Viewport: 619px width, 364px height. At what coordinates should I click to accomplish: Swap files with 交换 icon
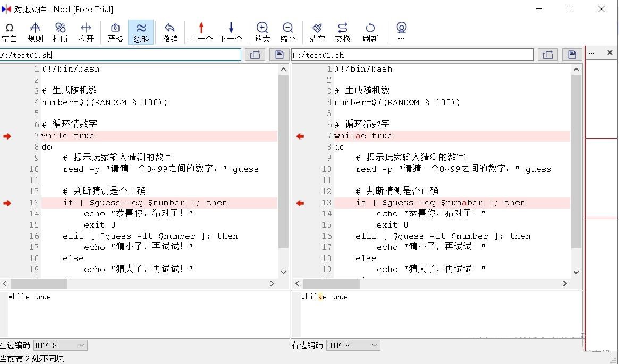(343, 32)
